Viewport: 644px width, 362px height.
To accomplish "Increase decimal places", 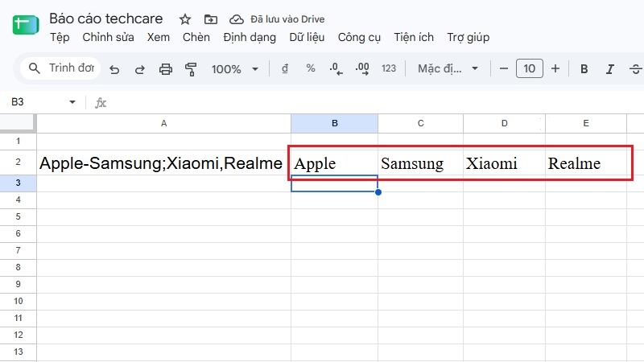I will pos(361,68).
